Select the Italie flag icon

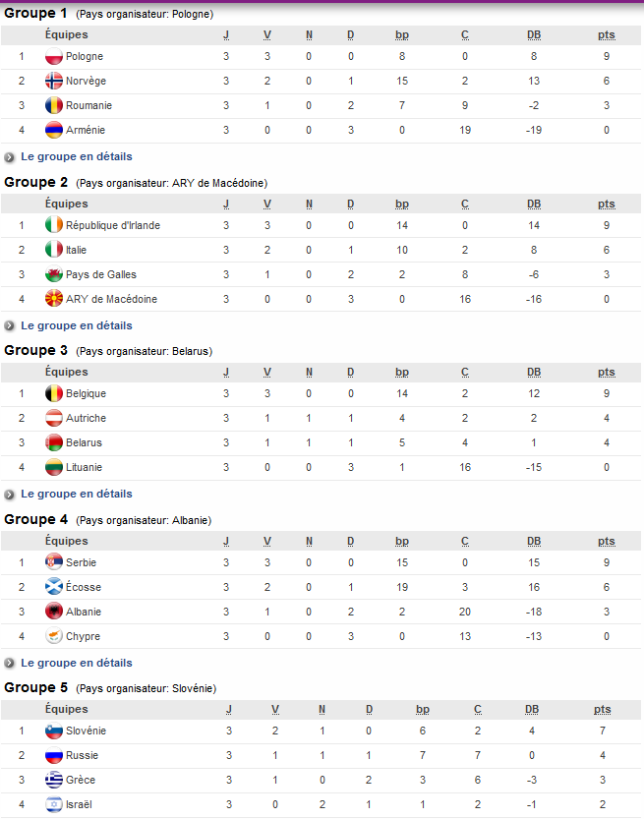pyautogui.click(x=54, y=250)
